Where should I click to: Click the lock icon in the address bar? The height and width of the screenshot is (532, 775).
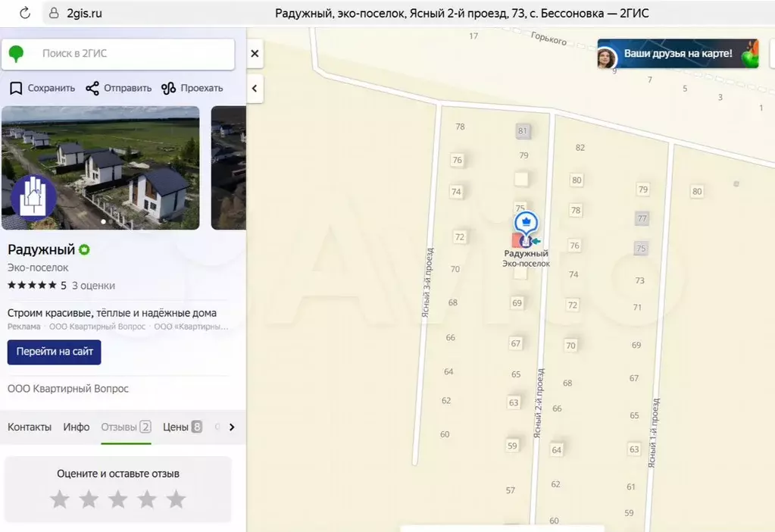pyautogui.click(x=54, y=14)
